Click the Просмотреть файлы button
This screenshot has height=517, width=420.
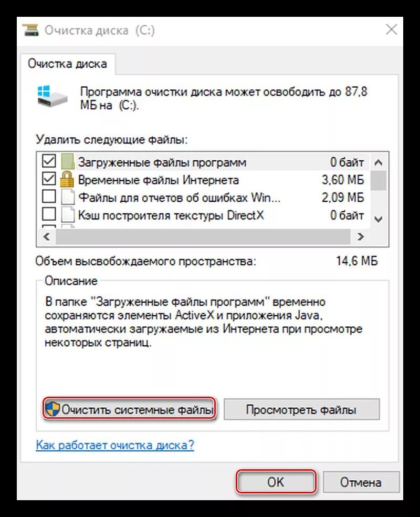point(301,409)
